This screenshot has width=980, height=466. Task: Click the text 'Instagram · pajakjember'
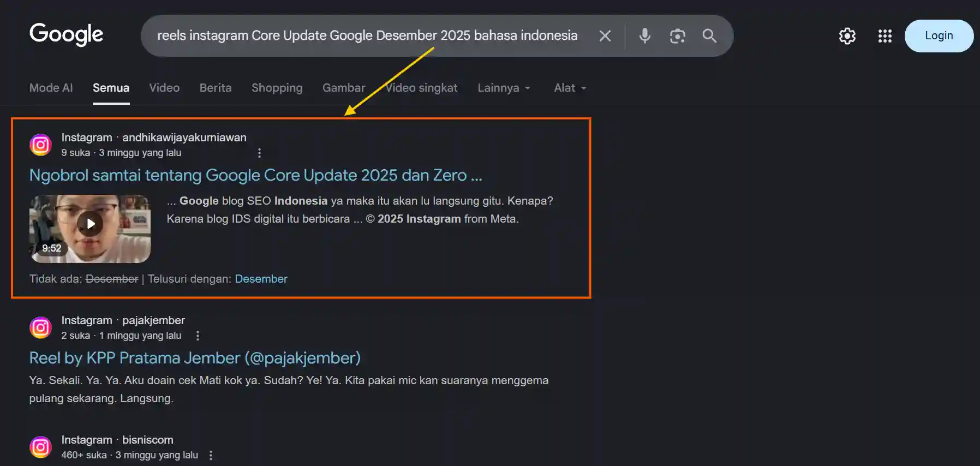tap(123, 320)
